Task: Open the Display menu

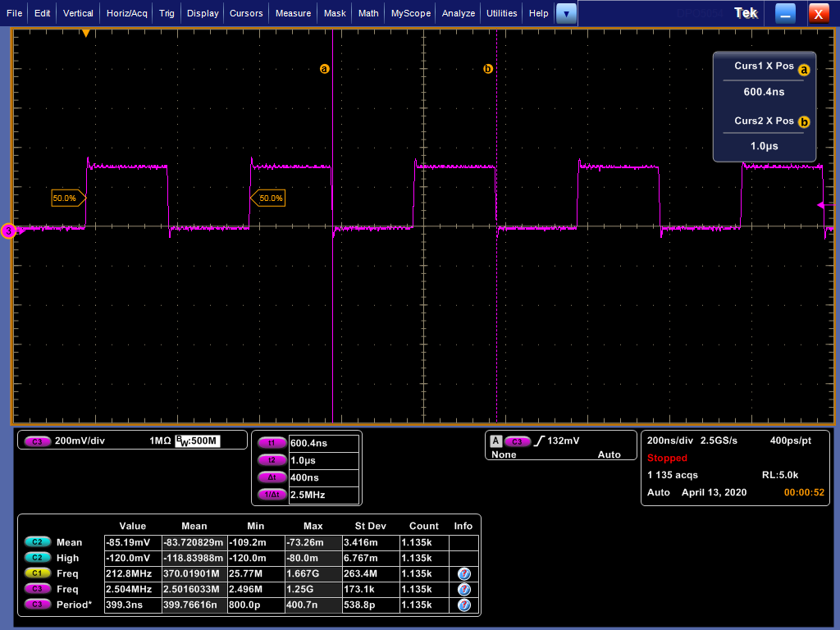Action: (203, 13)
